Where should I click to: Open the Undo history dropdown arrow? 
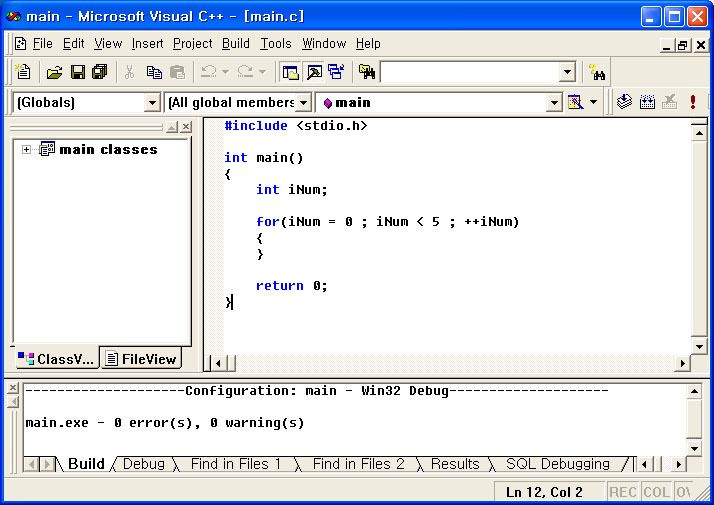click(225, 71)
